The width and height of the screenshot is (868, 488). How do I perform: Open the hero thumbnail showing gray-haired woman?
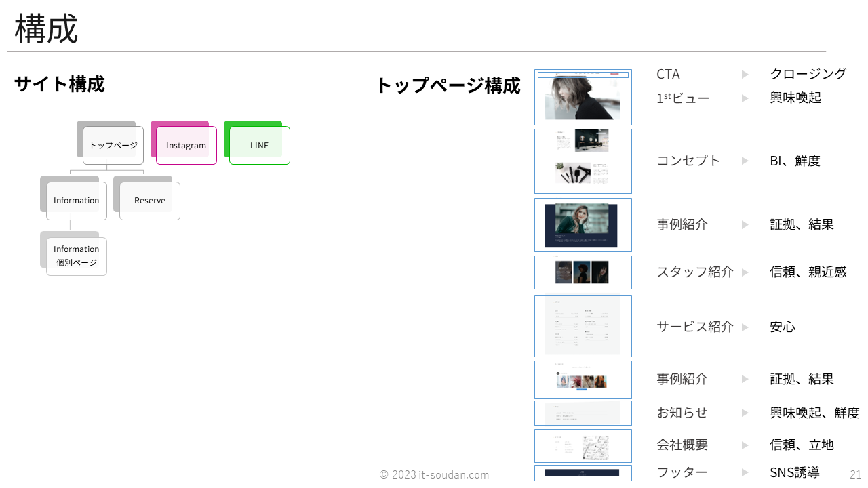pos(583,98)
